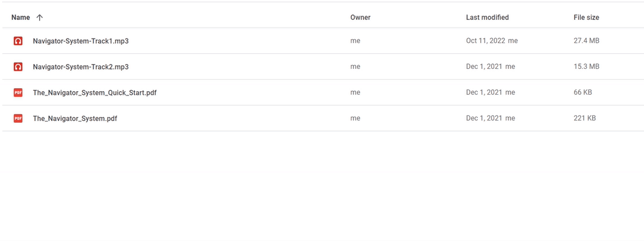The height and width of the screenshot is (241, 644).
Task: Click the Owner column header
Action: point(360,18)
